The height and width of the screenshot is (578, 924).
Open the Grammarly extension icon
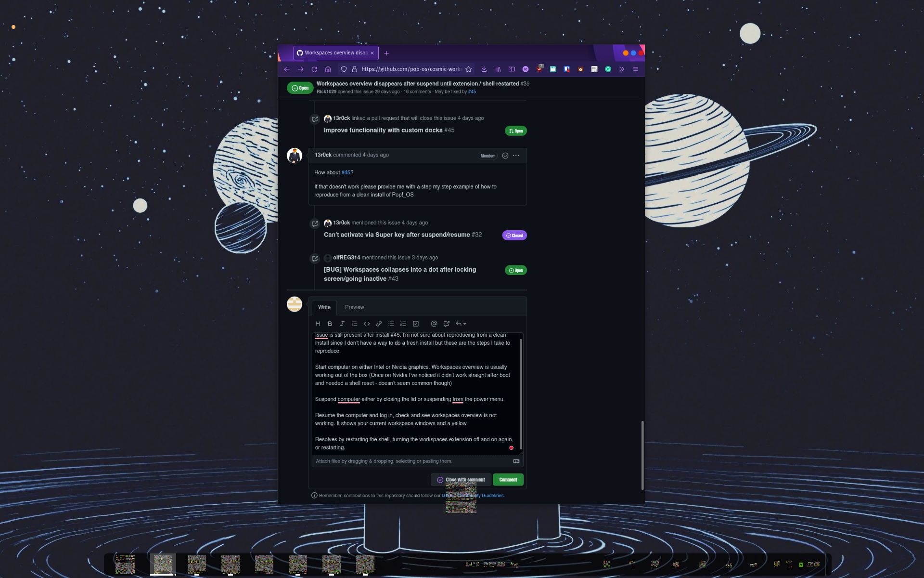[x=608, y=69]
